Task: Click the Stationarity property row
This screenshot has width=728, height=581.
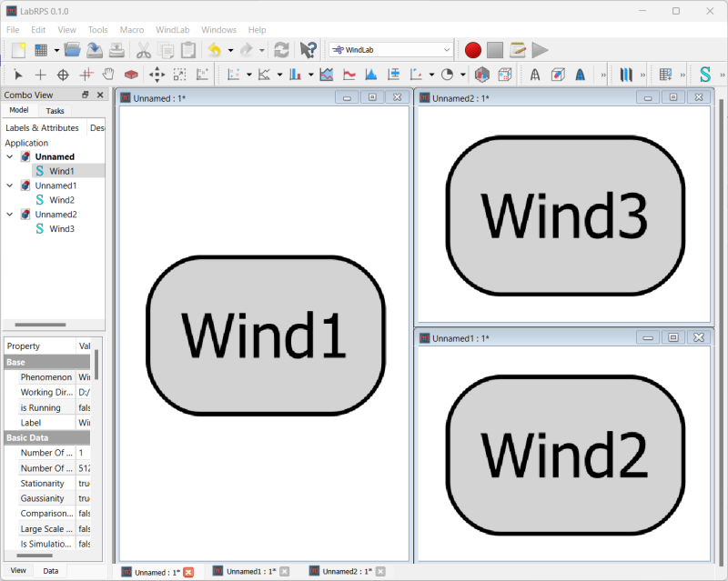Action: click(47, 484)
